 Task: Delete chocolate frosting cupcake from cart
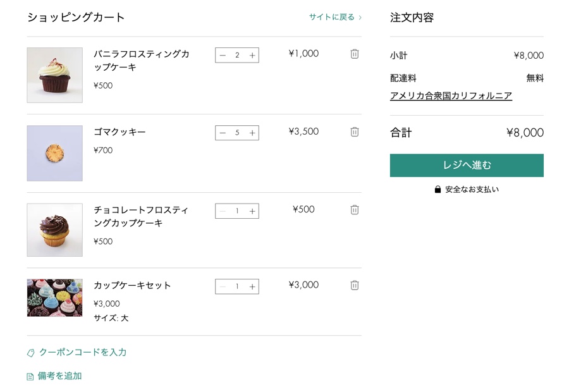coord(355,209)
